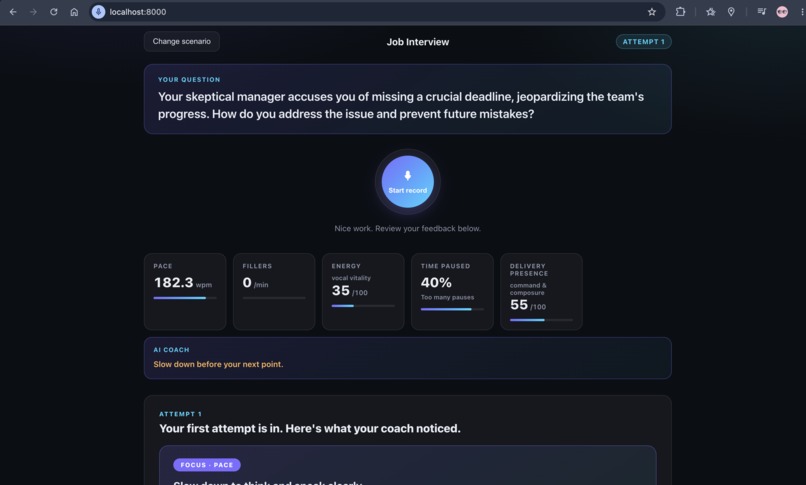The width and height of the screenshot is (806, 485).
Task: Click 'Your first attempt is in' heading
Action: [310, 428]
